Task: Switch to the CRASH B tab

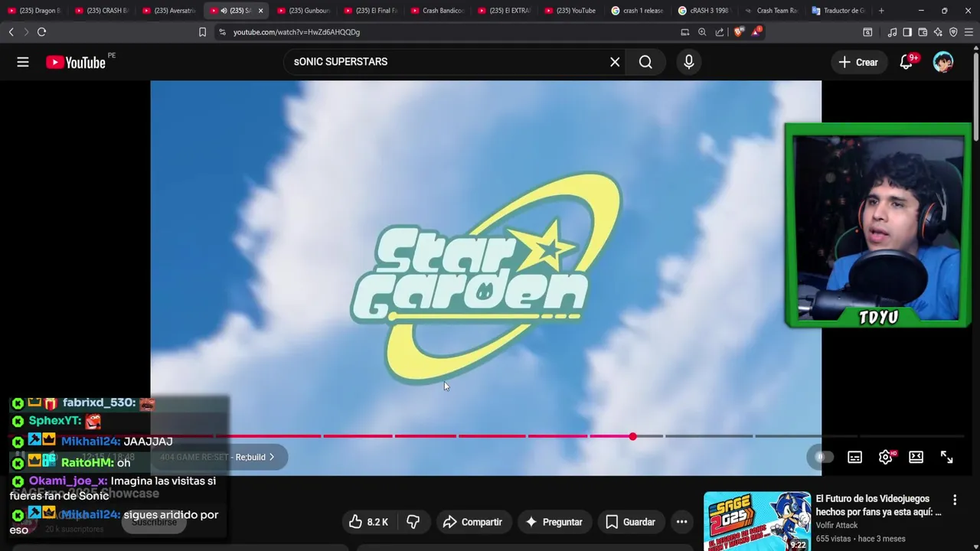Action: point(102,11)
